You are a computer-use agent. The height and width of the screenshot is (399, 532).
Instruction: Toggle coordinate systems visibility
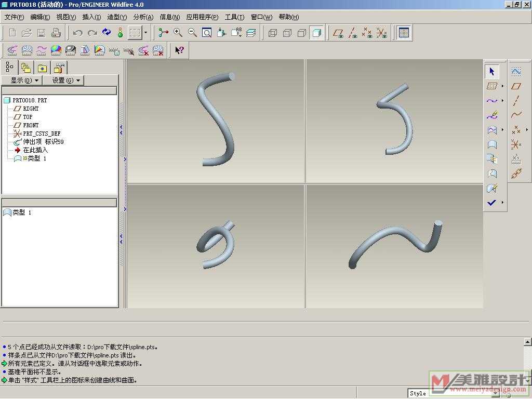(x=381, y=33)
